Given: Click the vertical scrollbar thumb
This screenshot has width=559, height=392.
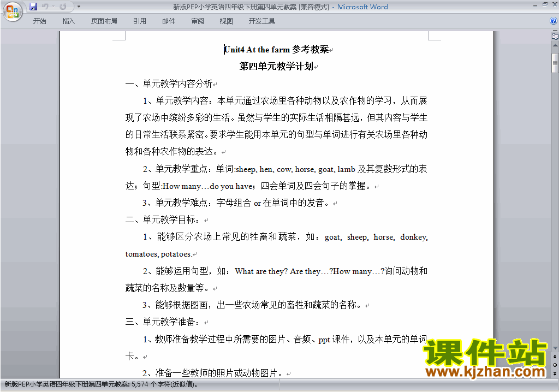Looking at the screenshot, I should (x=555, y=63).
